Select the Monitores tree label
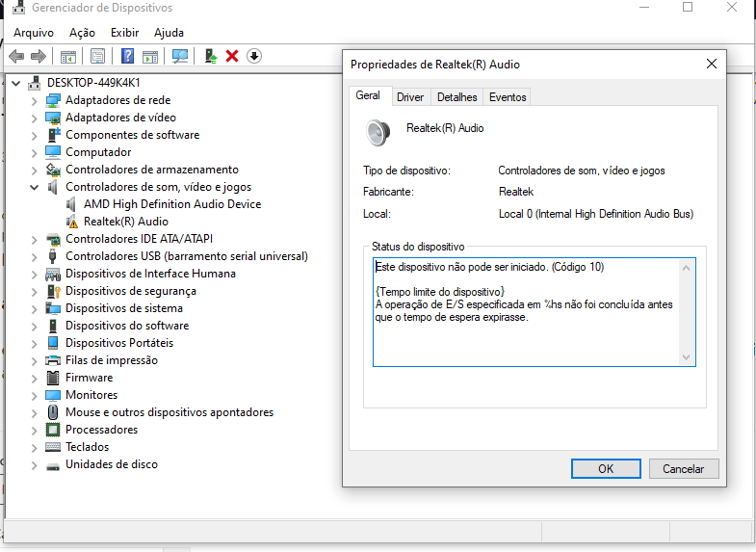 (91, 395)
